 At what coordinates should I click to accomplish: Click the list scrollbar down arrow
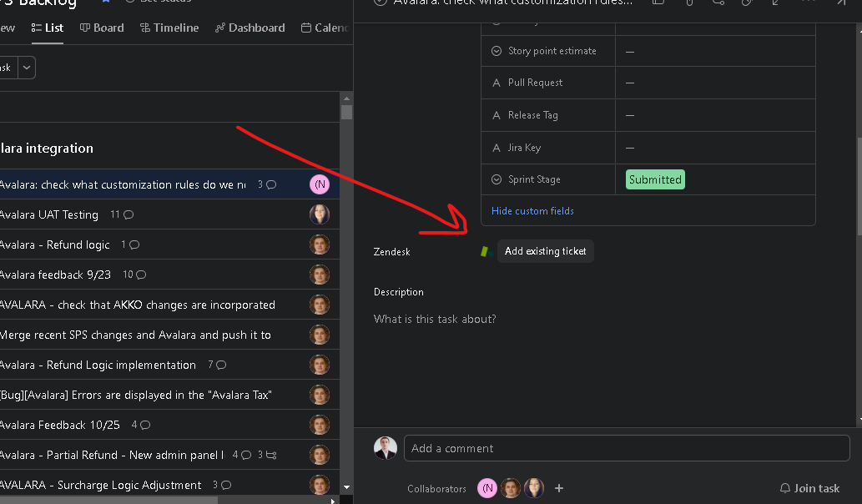coord(346,487)
